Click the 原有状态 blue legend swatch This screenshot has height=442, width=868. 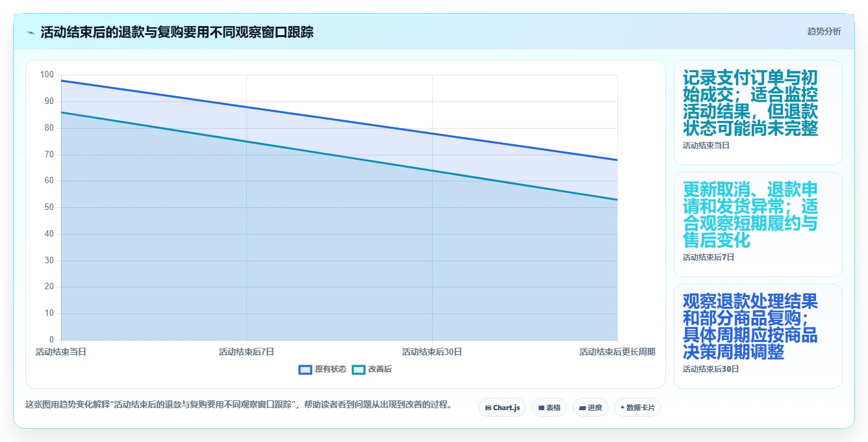(x=305, y=369)
